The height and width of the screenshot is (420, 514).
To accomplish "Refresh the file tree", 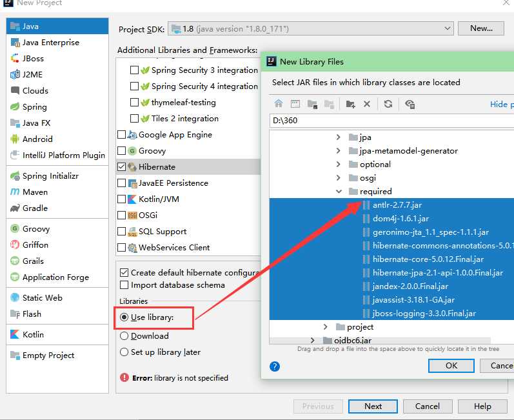I will point(388,104).
